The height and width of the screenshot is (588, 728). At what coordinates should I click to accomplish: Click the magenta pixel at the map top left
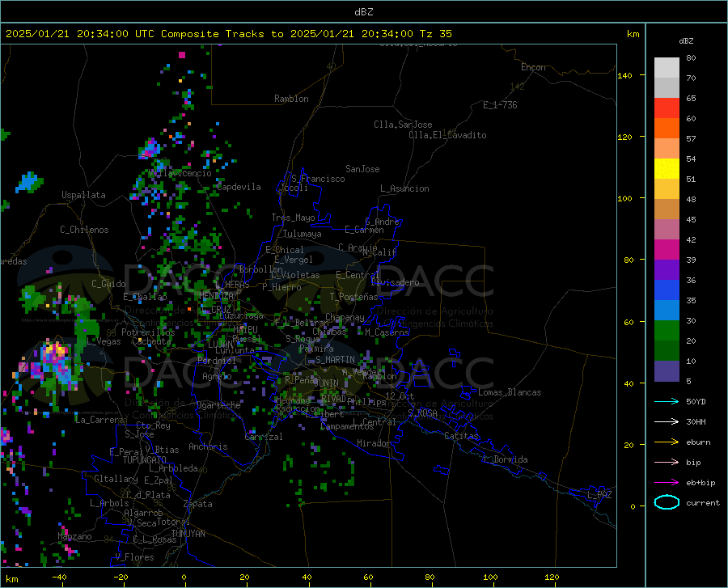coord(182,55)
